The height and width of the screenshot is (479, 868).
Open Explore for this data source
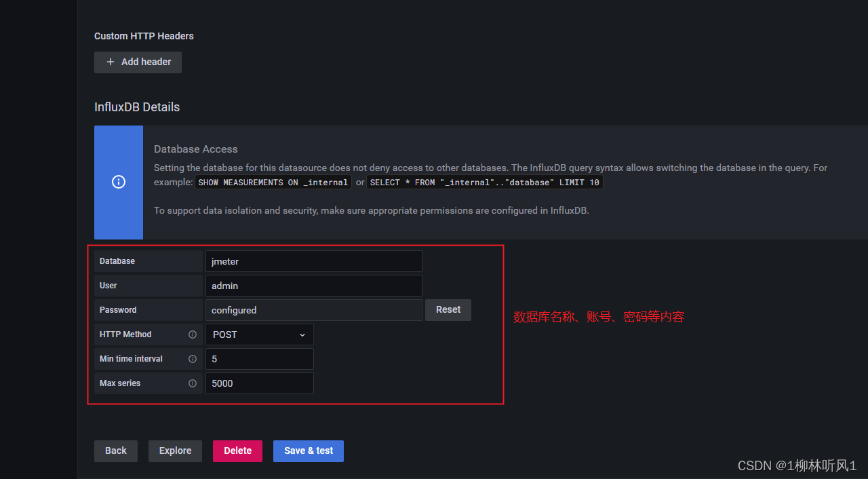175,451
